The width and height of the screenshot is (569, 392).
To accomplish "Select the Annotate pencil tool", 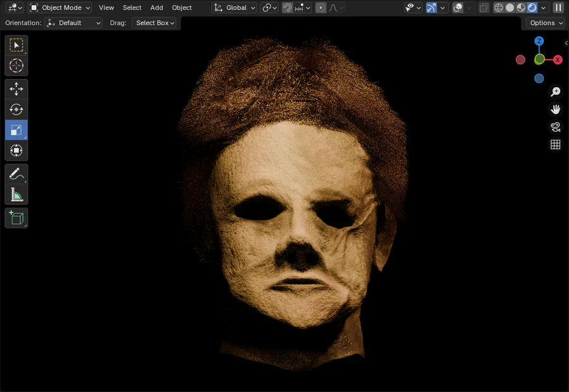I will pyautogui.click(x=16, y=175).
